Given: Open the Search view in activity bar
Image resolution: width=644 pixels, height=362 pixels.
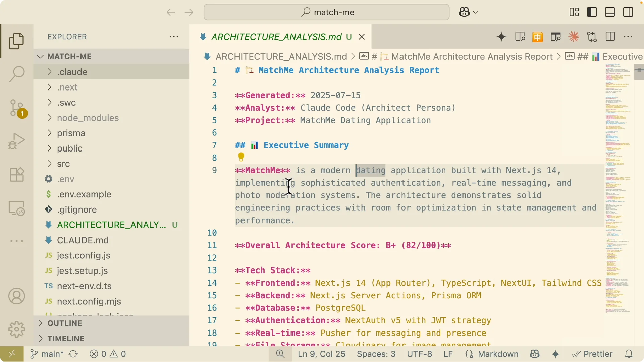Looking at the screenshot, I should pos(16,74).
